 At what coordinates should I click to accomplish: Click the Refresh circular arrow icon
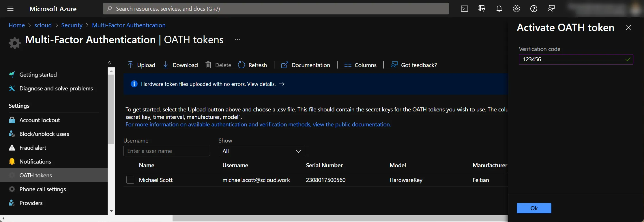tap(241, 65)
